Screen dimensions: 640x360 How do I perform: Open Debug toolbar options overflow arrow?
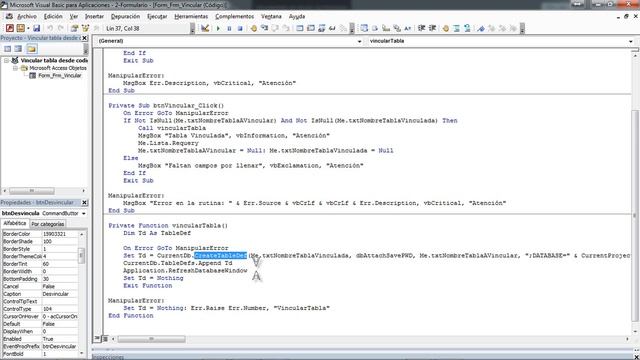pyautogui.click(x=352, y=28)
